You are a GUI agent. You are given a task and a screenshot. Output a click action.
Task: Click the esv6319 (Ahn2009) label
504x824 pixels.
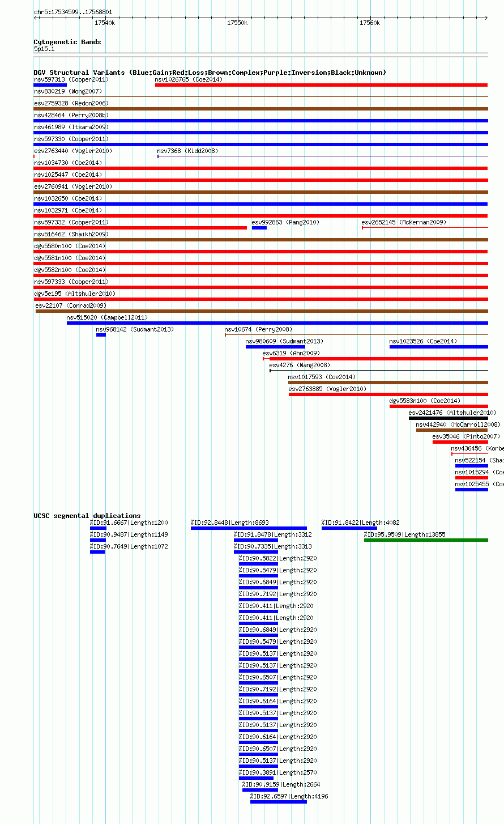[292, 354]
